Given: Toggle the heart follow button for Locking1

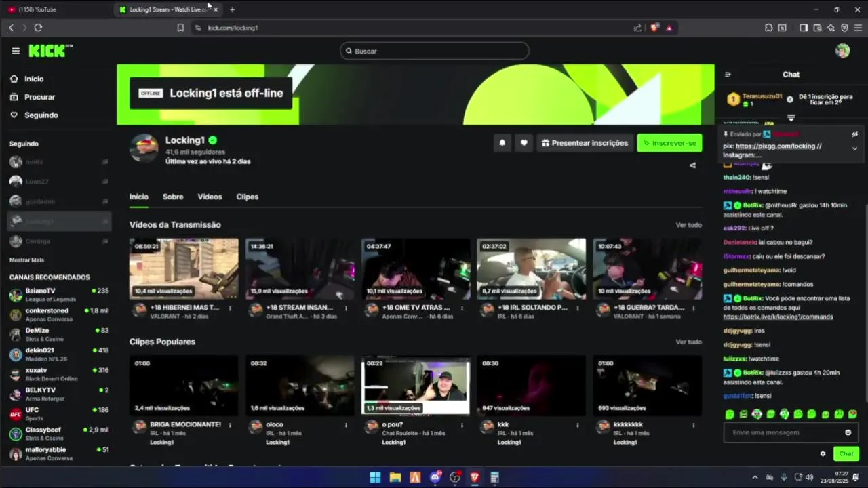Looking at the screenshot, I should 524,143.
